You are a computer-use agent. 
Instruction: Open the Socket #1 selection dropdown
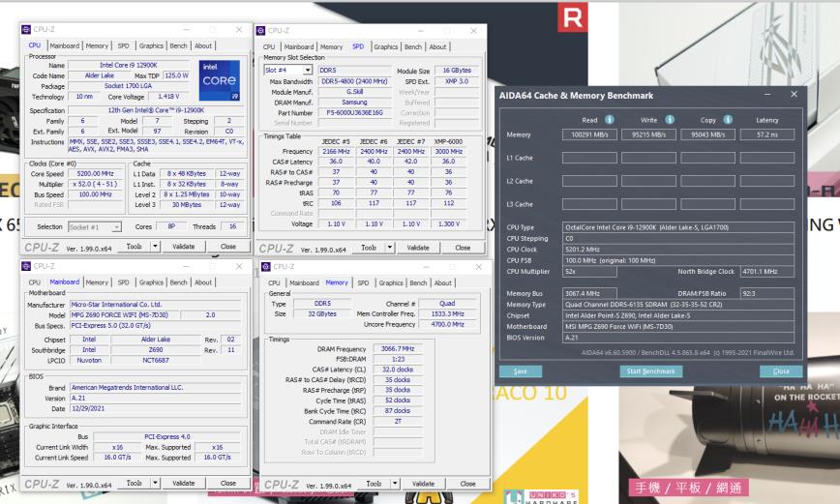[x=116, y=227]
